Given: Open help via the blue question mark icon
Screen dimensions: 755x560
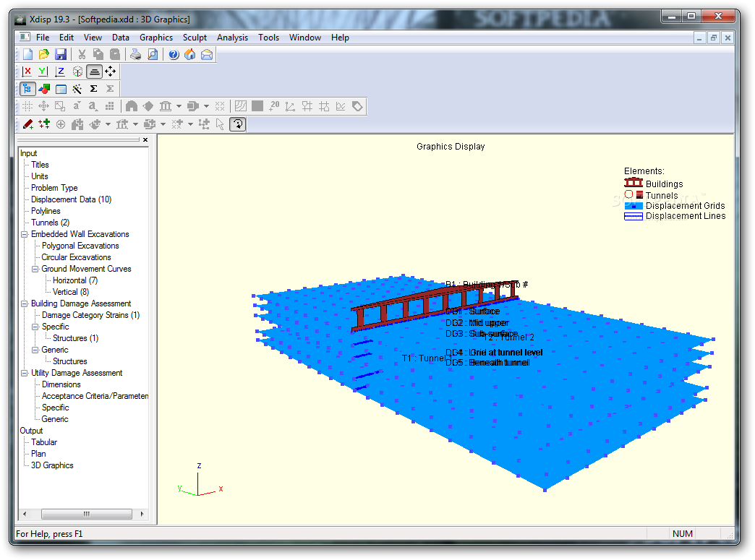Looking at the screenshot, I should coord(174,54).
